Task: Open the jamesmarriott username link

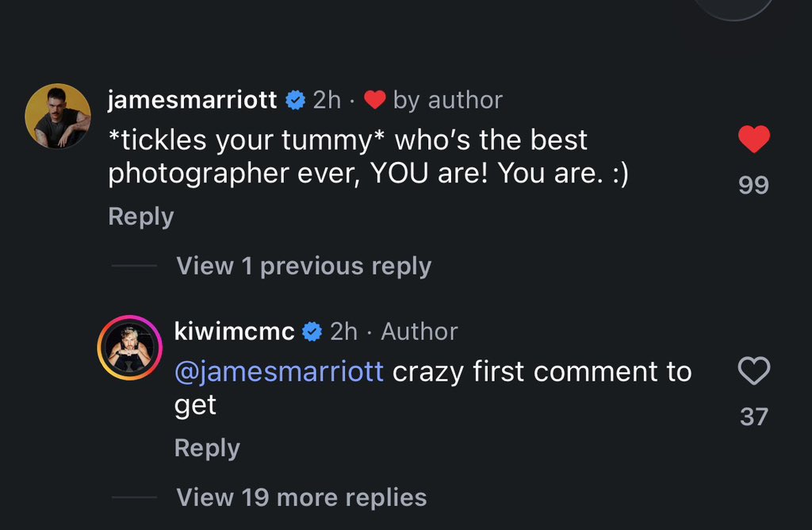Action: 192,99
